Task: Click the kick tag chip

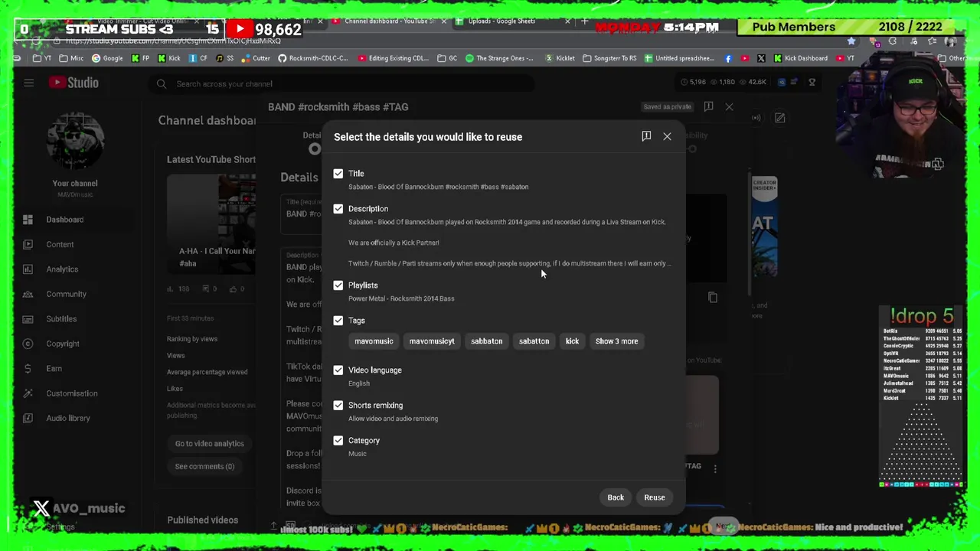Action: pos(572,341)
